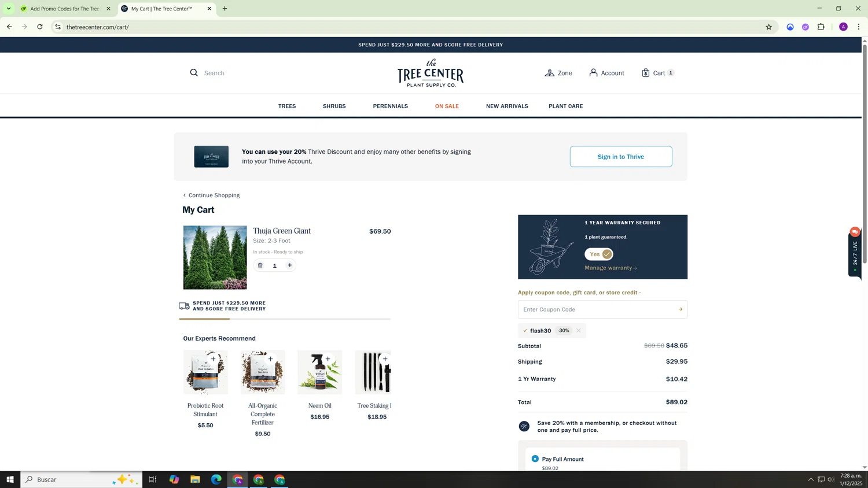This screenshot has width=868, height=488.
Task: Open All-Organic Complete Fertilizer thumbnail
Action: point(263,372)
